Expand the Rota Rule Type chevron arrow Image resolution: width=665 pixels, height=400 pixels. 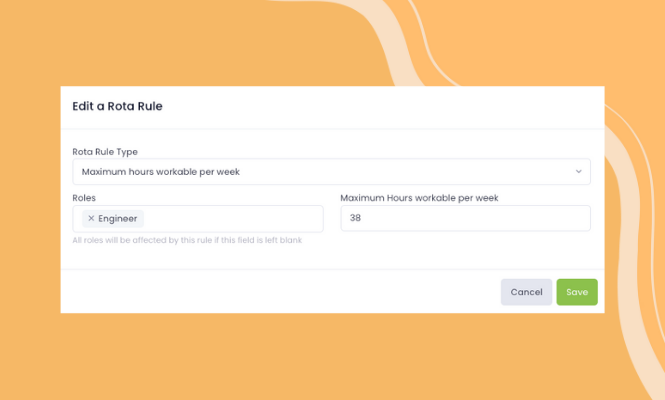click(578, 171)
